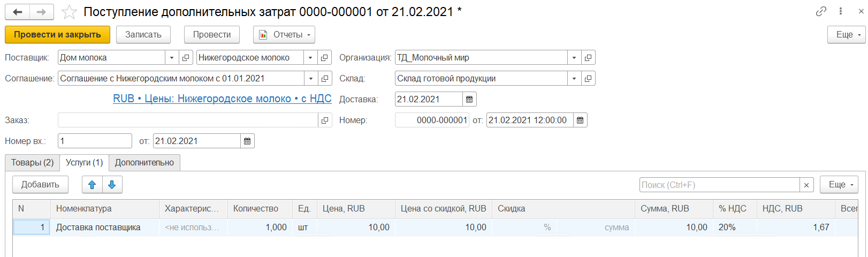Expand the Организация dropdown list

574,57
